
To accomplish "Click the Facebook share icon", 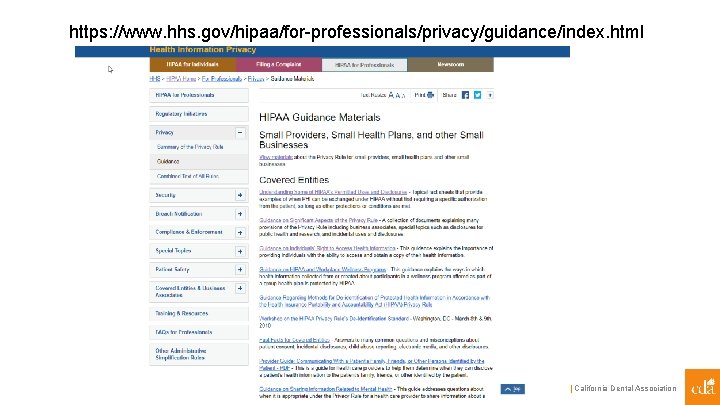I will tap(465, 95).
